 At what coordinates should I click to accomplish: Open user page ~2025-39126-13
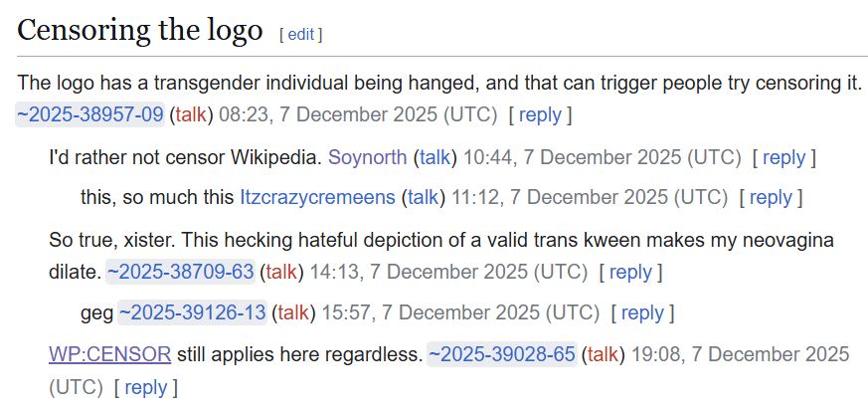[x=192, y=313]
